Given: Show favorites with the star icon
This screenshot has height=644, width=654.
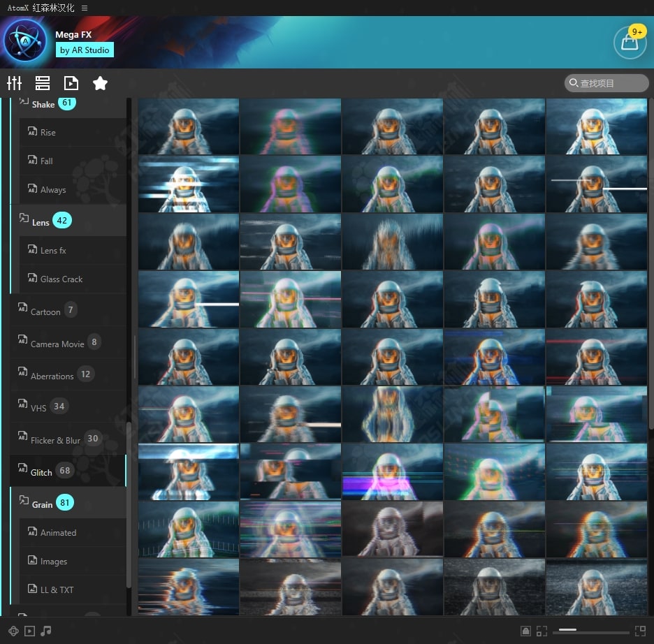Looking at the screenshot, I should [x=100, y=83].
